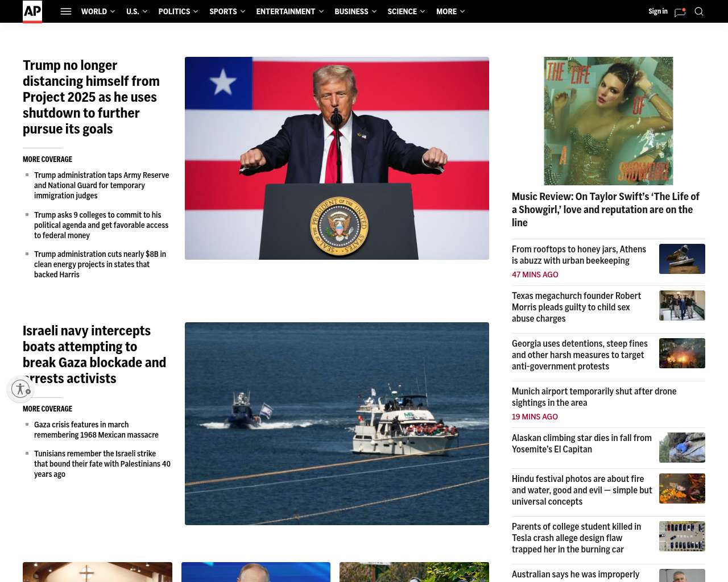
Task: Click the Hindu festival thumbnail
Action: pyautogui.click(x=682, y=489)
